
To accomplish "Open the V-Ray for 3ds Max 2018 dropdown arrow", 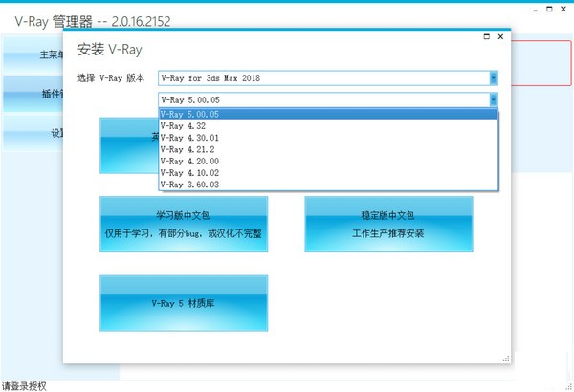I will (494, 78).
